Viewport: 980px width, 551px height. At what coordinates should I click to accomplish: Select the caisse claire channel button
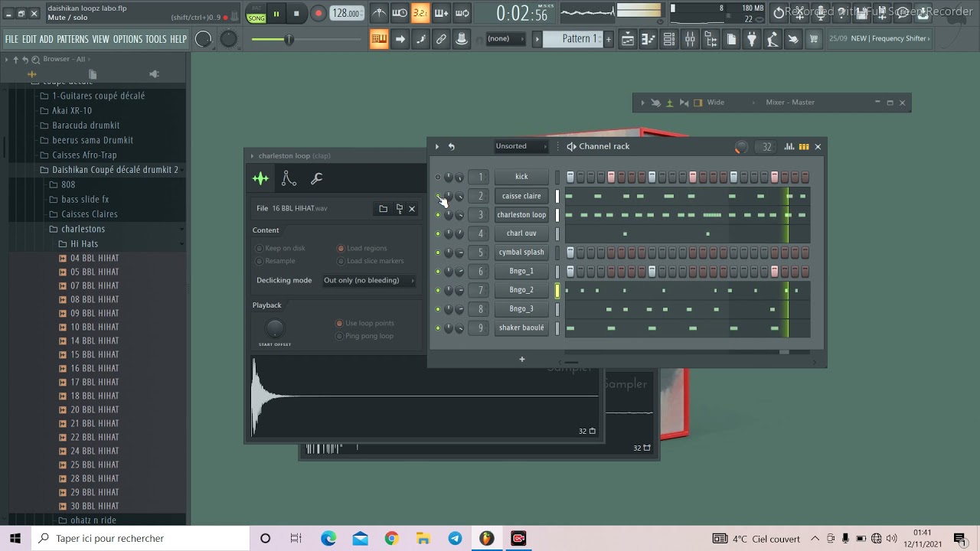pyautogui.click(x=521, y=196)
